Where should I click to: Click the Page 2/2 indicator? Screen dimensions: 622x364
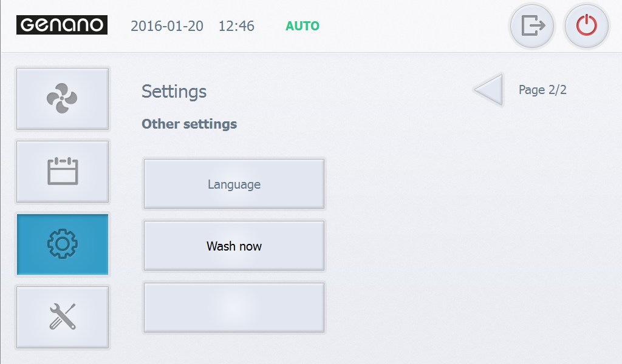542,90
